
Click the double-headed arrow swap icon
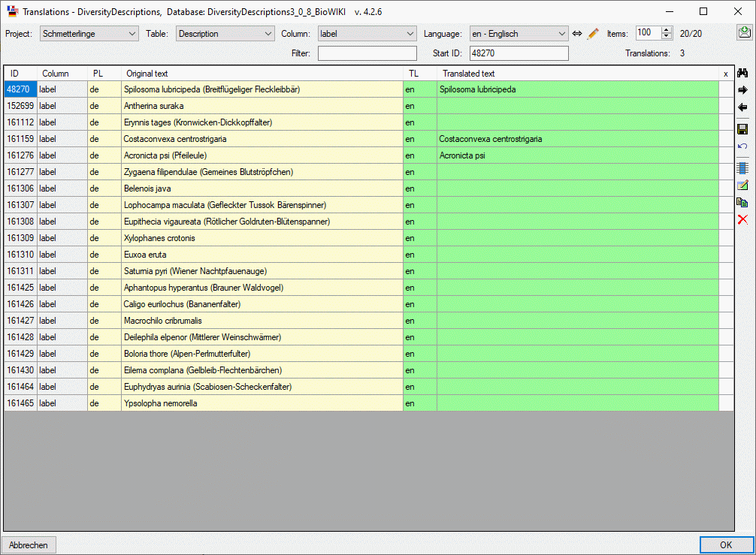coord(577,34)
